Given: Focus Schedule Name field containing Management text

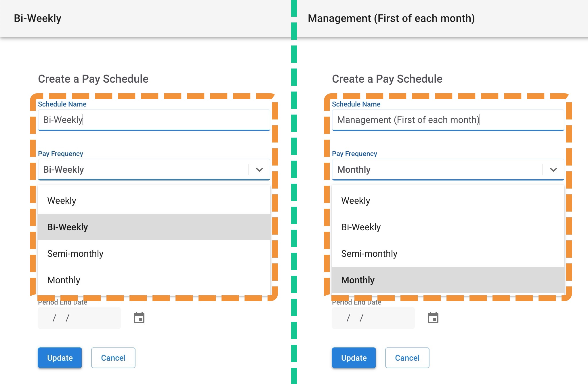Looking at the screenshot, I should coord(448,120).
